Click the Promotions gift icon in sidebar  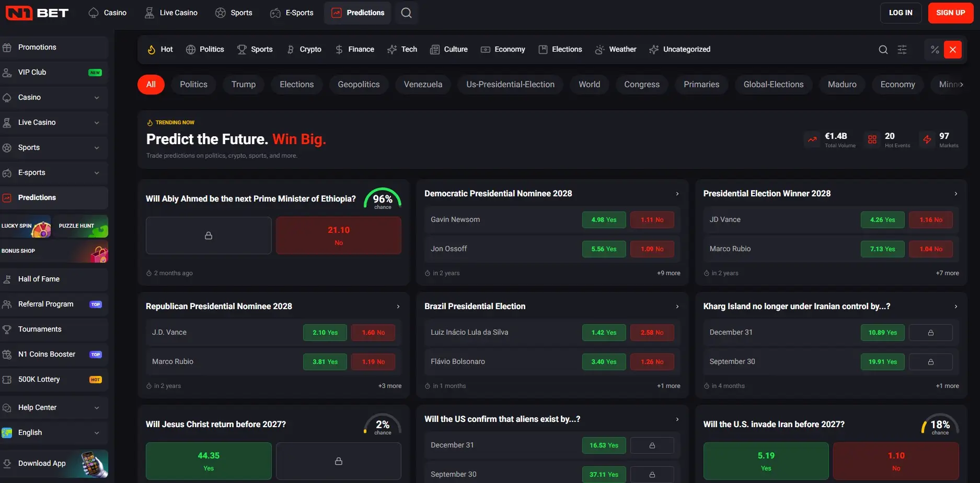click(x=7, y=48)
